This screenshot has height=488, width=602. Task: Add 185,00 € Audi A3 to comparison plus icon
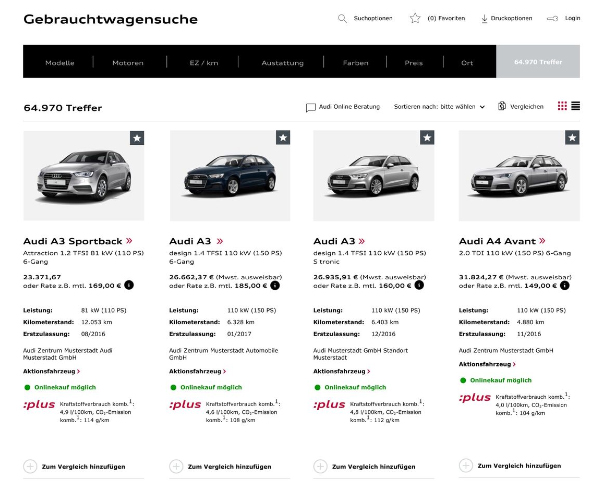[176, 466]
